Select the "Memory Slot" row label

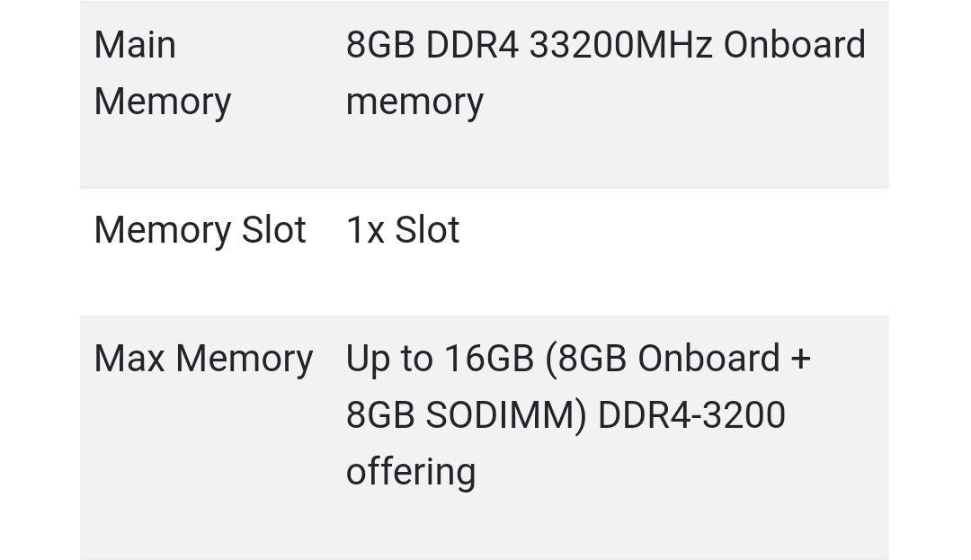200,230
